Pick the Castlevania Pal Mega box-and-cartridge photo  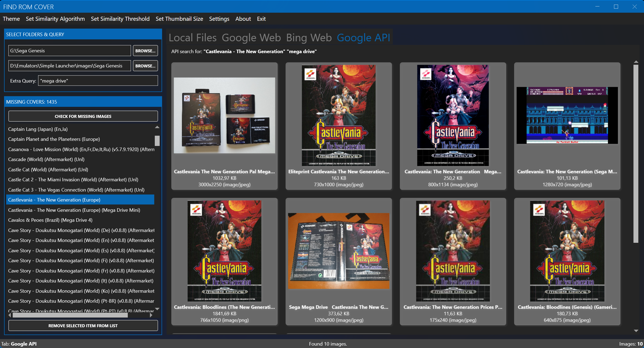click(x=224, y=126)
